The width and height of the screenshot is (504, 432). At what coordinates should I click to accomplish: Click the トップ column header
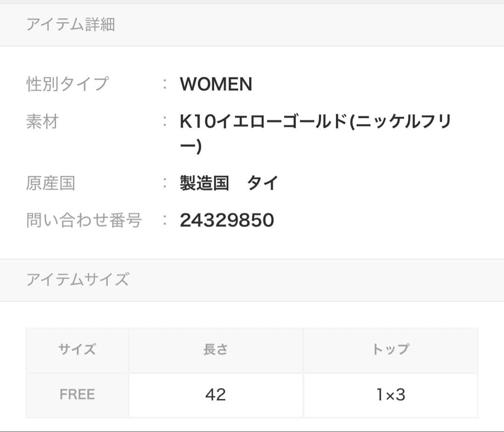391,349
